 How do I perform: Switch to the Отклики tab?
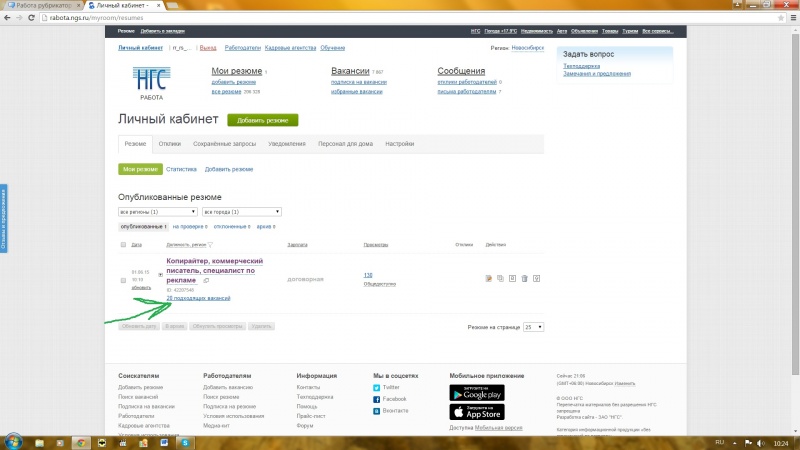pos(170,144)
